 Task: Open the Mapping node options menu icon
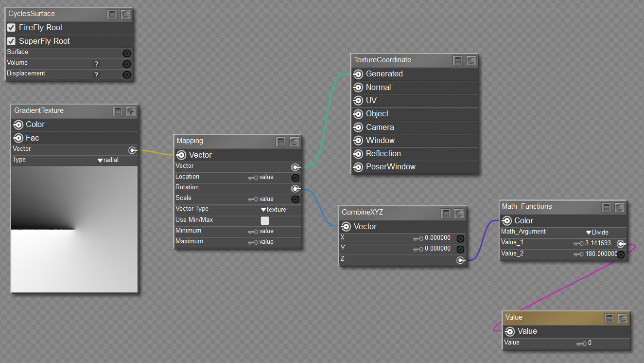[x=280, y=142]
